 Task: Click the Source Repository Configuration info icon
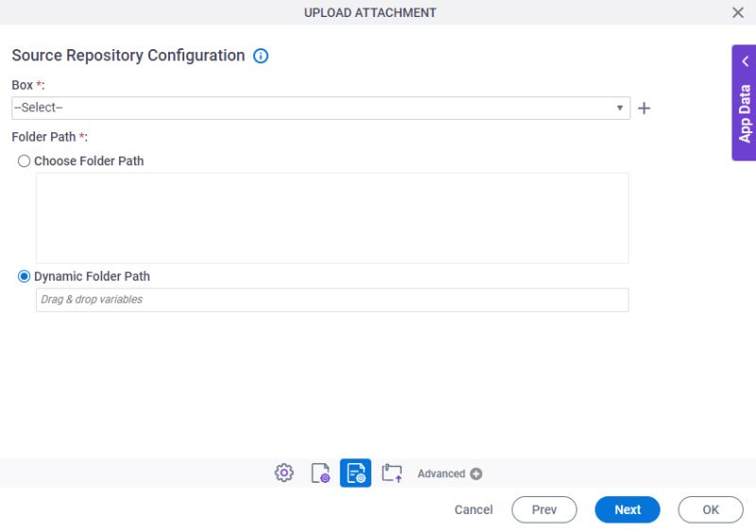(261, 56)
